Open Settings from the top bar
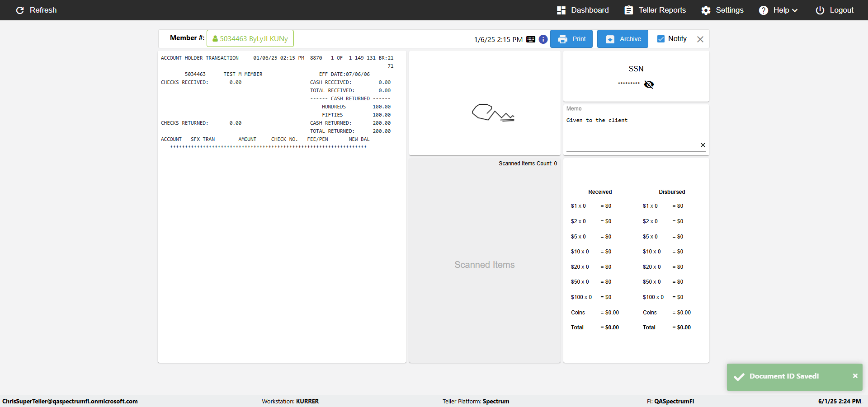The width and height of the screenshot is (868, 407). click(x=722, y=10)
